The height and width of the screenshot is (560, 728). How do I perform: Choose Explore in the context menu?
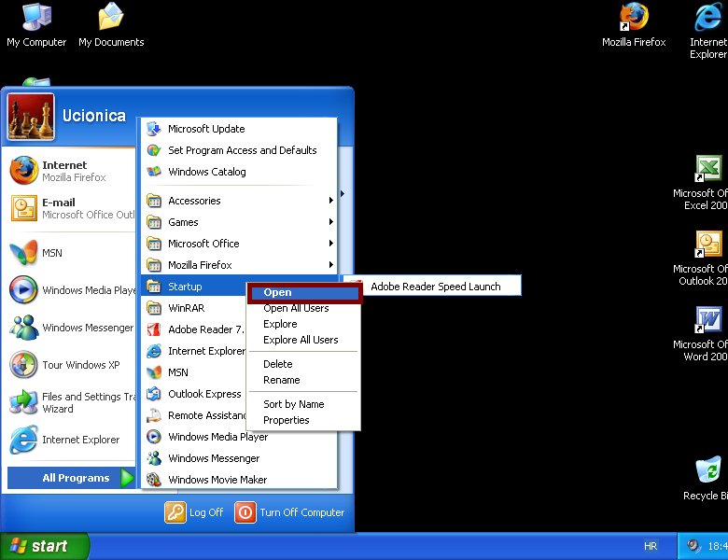304,324
